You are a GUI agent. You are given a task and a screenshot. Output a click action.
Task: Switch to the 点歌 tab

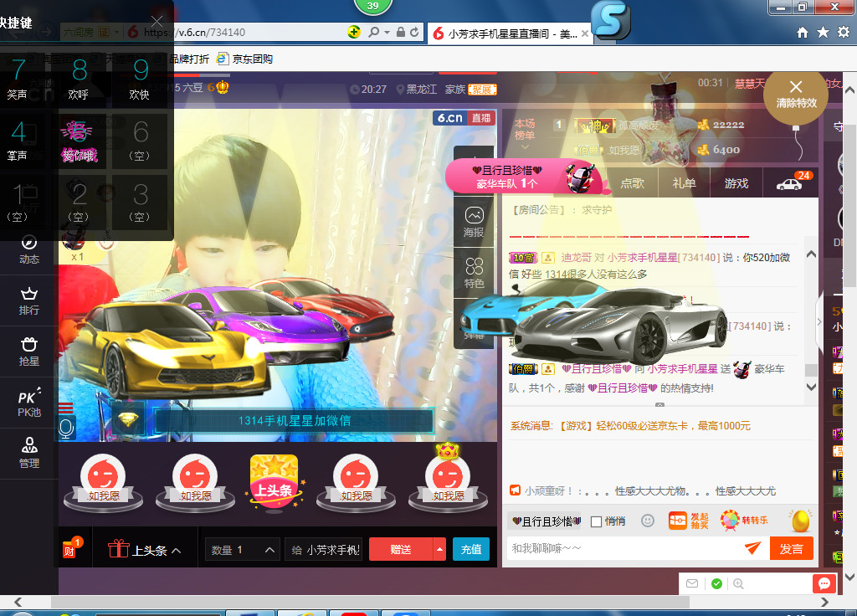[x=633, y=183]
